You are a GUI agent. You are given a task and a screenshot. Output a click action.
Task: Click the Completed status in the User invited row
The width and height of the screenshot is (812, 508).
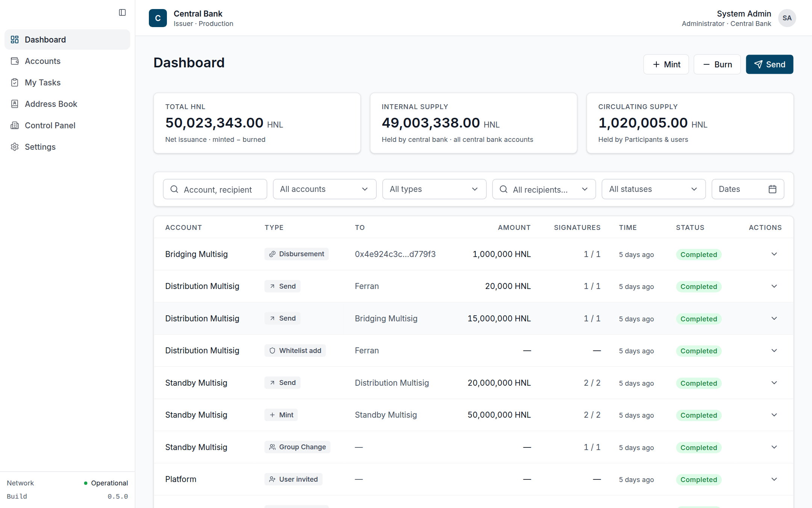[x=699, y=479]
